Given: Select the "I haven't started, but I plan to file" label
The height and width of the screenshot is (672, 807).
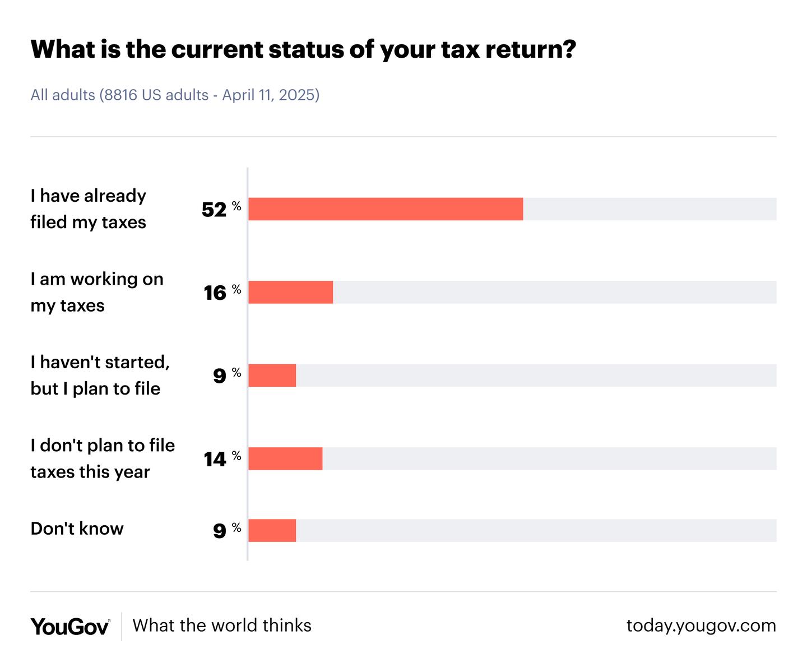Looking at the screenshot, I should click(x=100, y=375).
